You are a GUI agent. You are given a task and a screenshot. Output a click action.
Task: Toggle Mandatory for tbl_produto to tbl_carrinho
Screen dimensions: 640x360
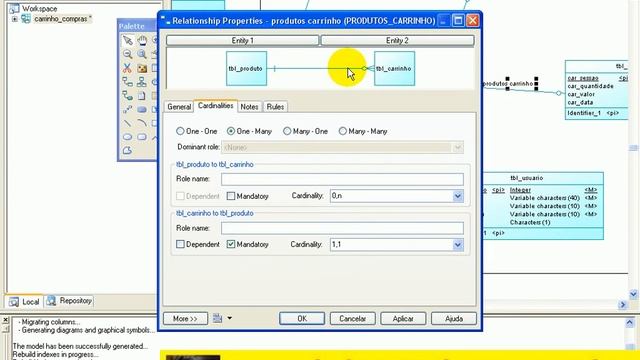(x=231, y=196)
